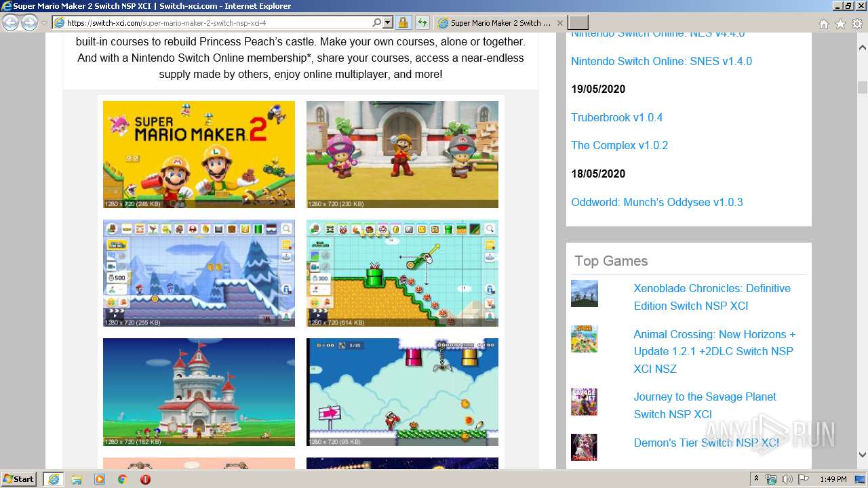
Task: Open the Tools gear menu
Action: (x=857, y=24)
